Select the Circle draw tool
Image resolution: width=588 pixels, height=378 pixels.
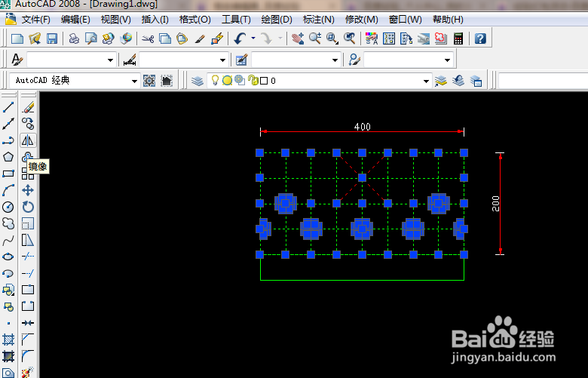[8, 207]
